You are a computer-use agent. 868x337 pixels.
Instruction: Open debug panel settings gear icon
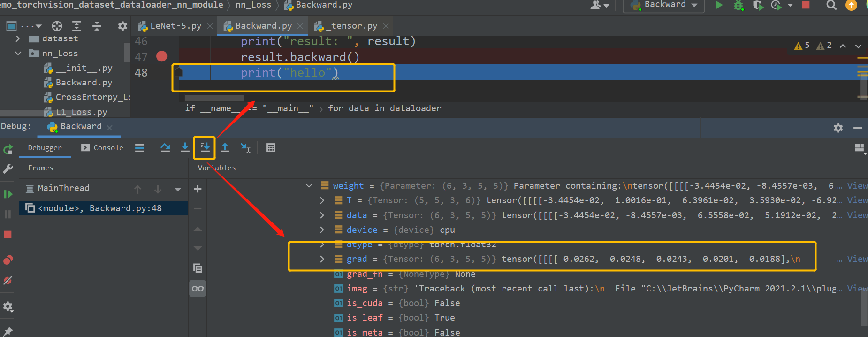pyautogui.click(x=838, y=128)
